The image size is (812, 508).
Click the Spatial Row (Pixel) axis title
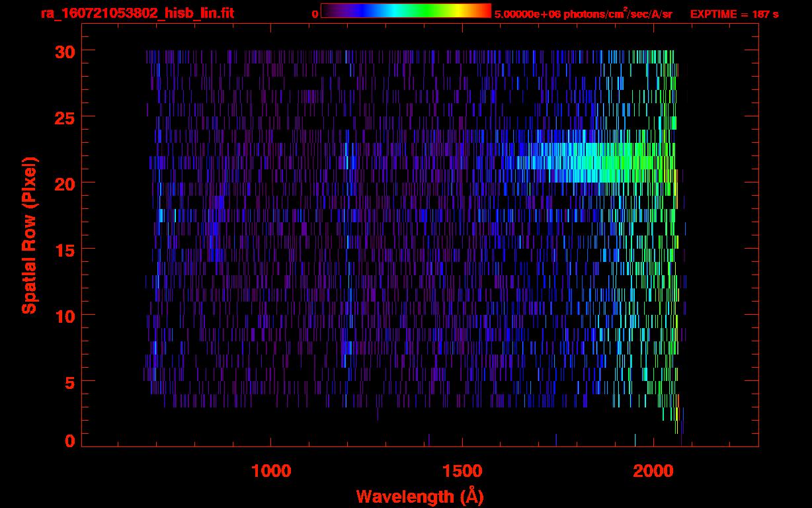tap(29, 235)
